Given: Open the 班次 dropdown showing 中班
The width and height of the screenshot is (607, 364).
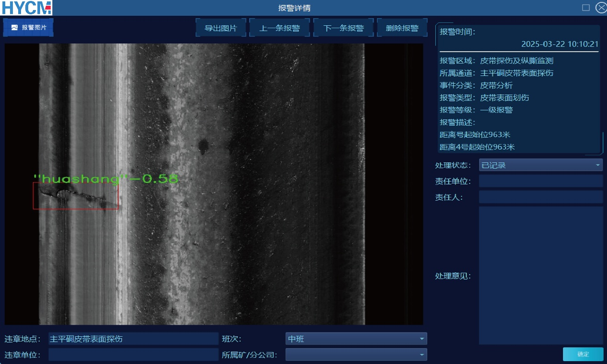Looking at the screenshot, I should pyautogui.click(x=356, y=339).
